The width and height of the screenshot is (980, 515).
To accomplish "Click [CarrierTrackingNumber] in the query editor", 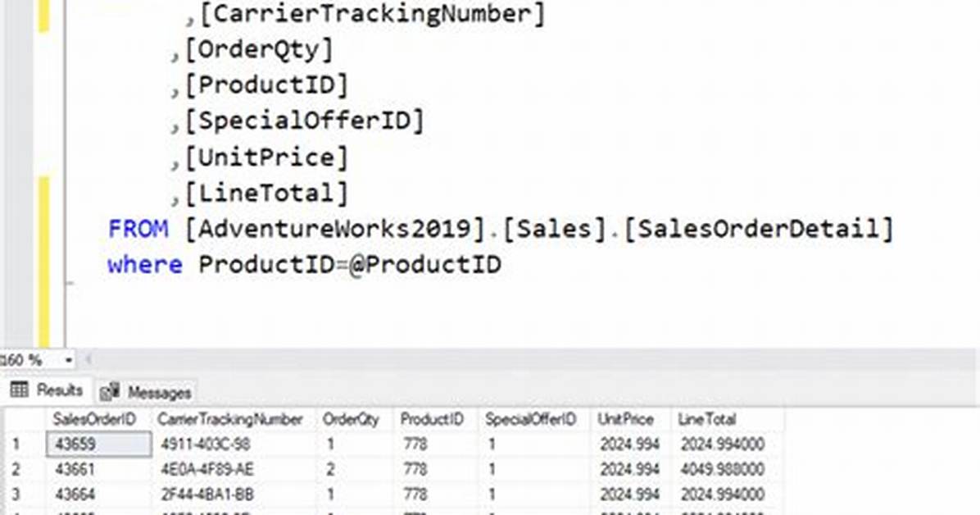I will 373,14.
